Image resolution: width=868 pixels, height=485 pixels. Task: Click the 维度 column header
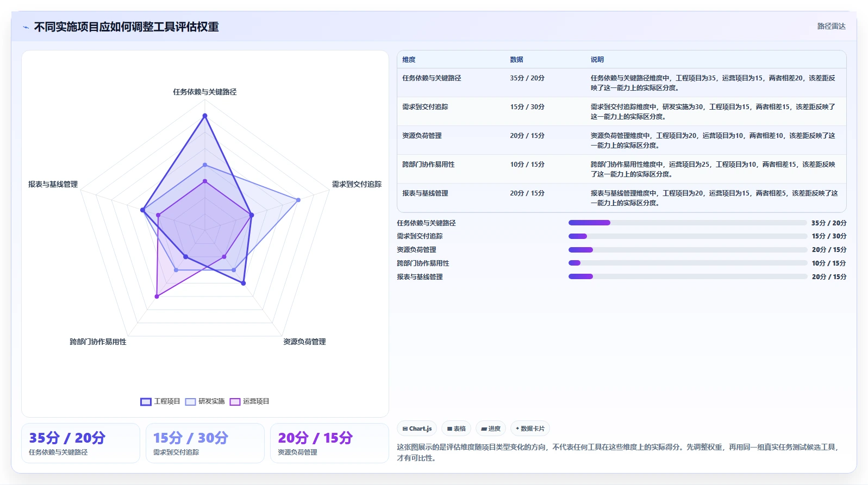(409, 60)
